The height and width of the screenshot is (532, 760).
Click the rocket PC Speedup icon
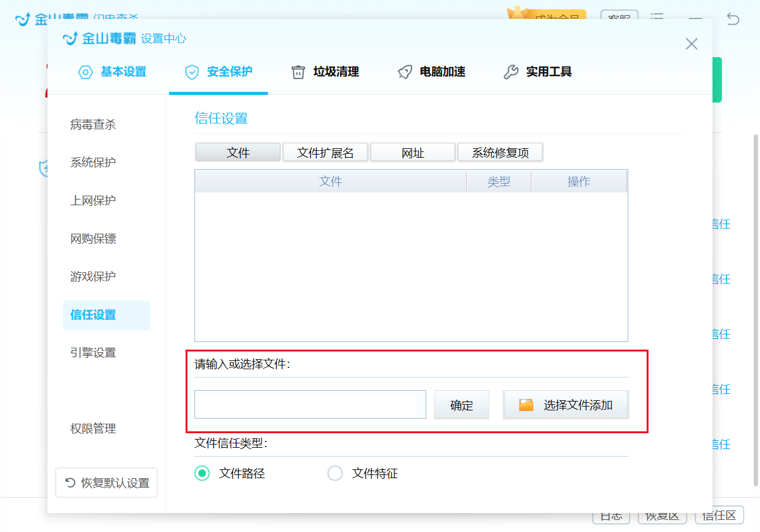pyautogui.click(x=405, y=72)
